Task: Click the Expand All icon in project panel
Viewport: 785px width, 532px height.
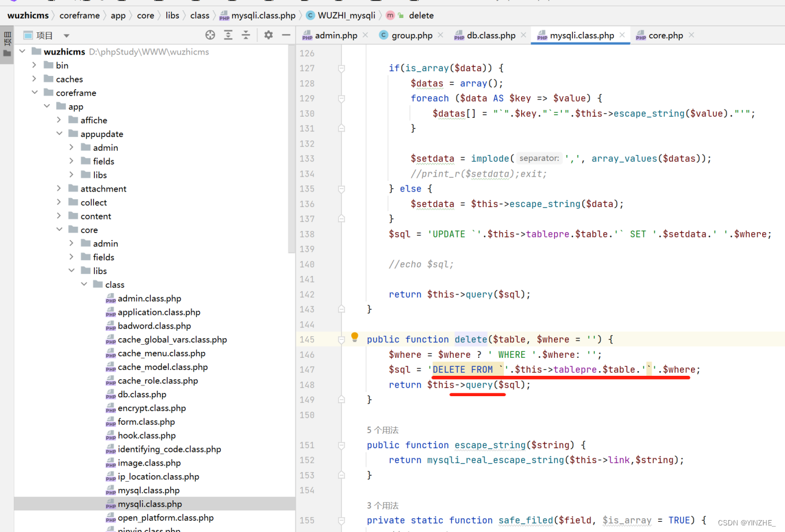Action: tap(228, 35)
